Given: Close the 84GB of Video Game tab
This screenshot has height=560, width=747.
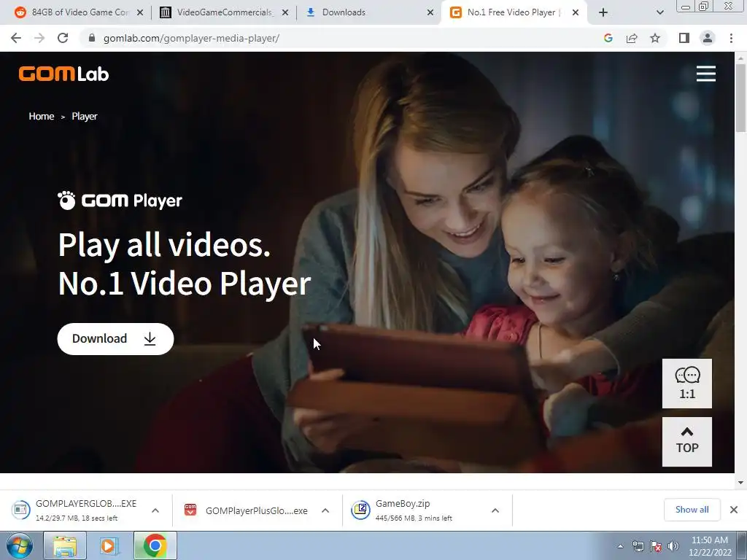Looking at the screenshot, I should pyautogui.click(x=140, y=12).
